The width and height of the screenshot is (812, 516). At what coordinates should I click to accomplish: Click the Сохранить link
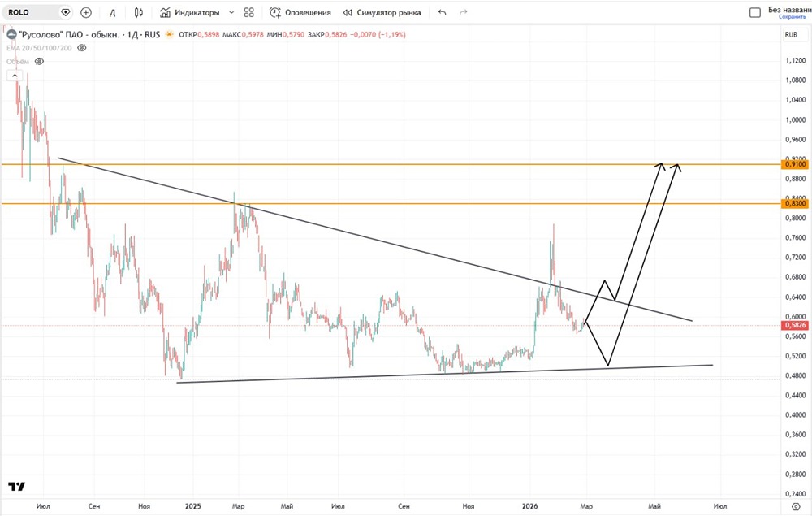[793, 17]
